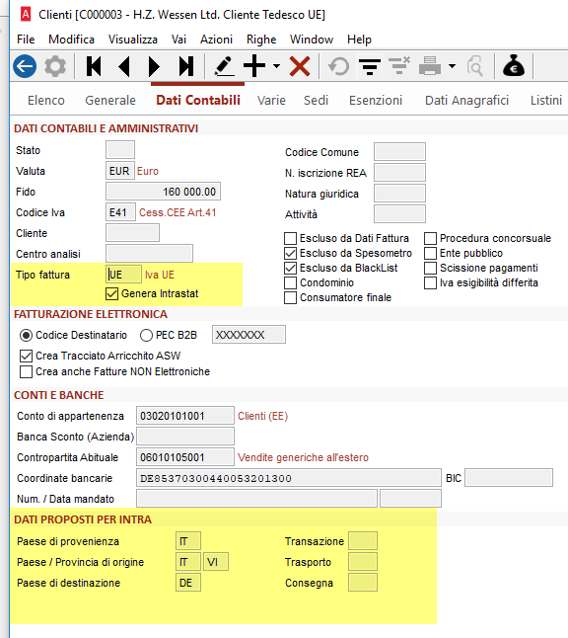This screenshot has width=568, height=638.
Task: Click the Stato input field
Action: click(120, 150)
